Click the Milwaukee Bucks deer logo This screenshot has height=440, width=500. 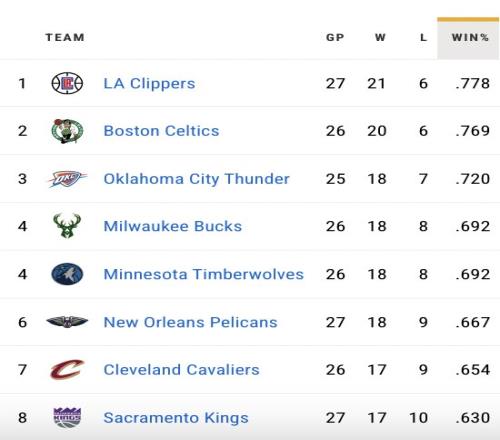coord(67,226)
